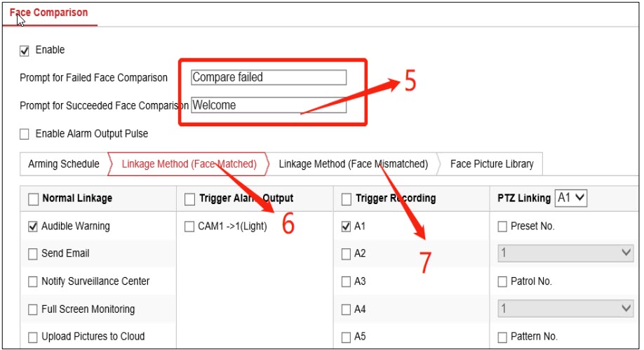Screen dimensions: 644x350
Task: Check the Trigger Alarm Output header box
Action: (x=189, y=199)
